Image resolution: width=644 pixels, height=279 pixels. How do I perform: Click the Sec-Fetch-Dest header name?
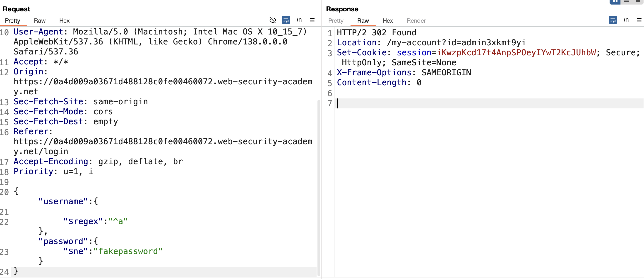point(48,122)
